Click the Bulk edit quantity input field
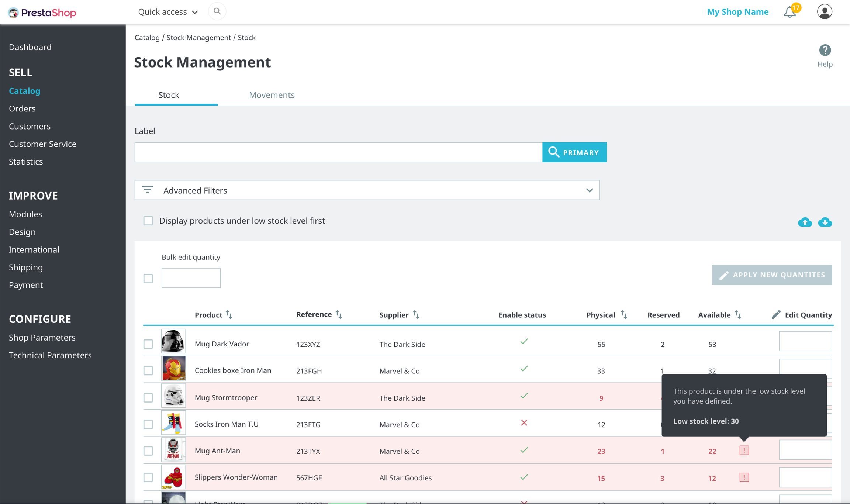Image resolution: width=850 pixels, height=504 pixels. pyautogui.click(x=191, y=278)
